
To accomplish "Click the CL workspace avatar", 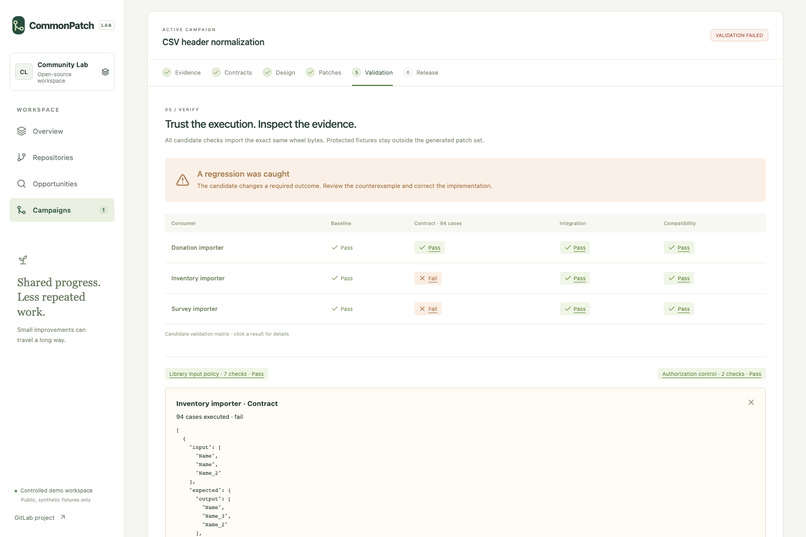I will coord(24,72).
